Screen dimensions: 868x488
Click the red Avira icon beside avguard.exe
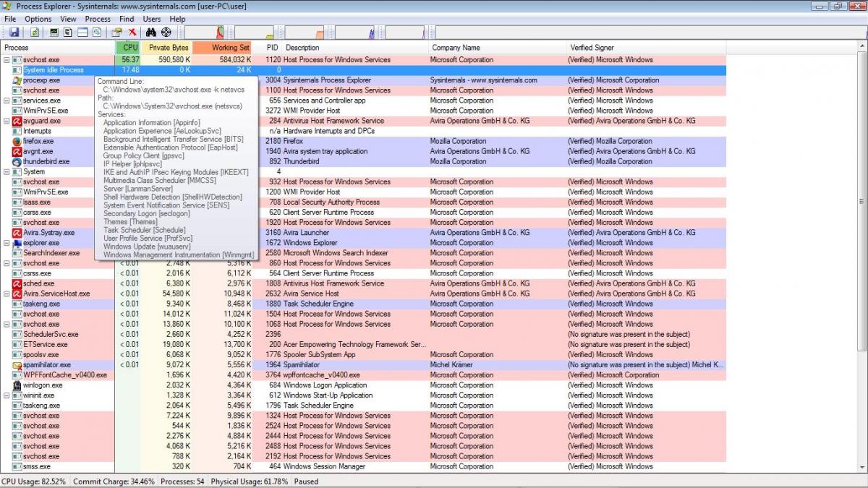click(17, 121)
